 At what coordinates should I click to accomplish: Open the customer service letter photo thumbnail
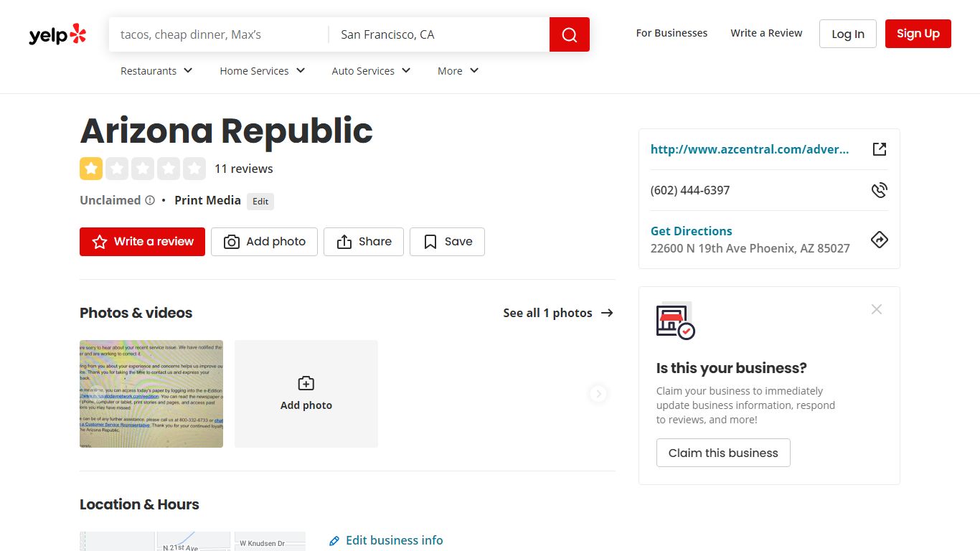(x=151, y=394)
